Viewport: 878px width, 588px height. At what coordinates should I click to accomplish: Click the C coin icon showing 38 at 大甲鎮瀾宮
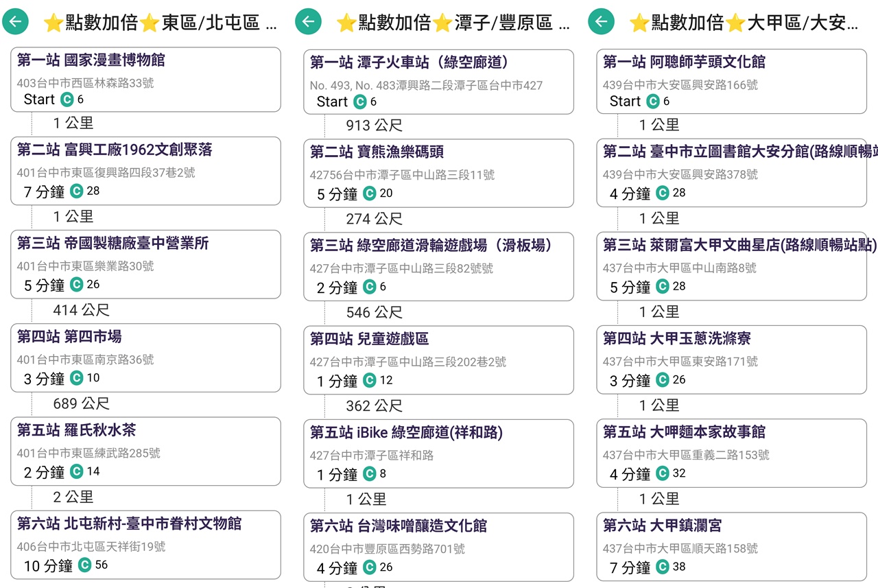coord(661,567)
